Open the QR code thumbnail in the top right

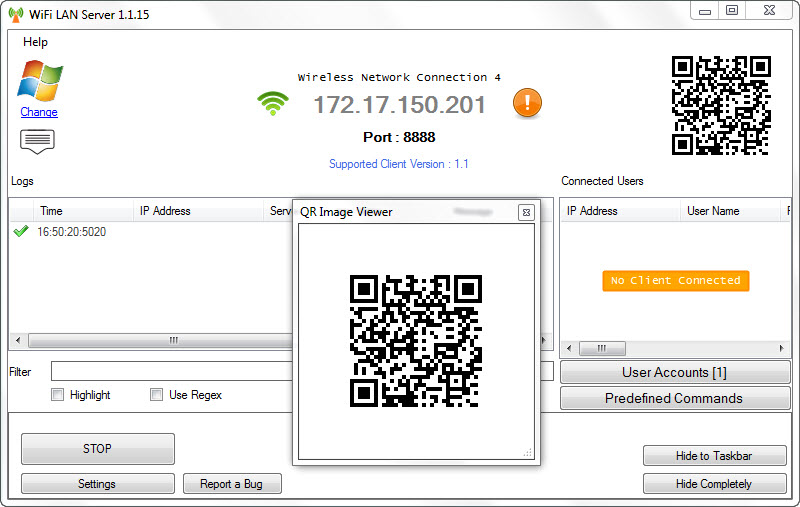(721, 105)
